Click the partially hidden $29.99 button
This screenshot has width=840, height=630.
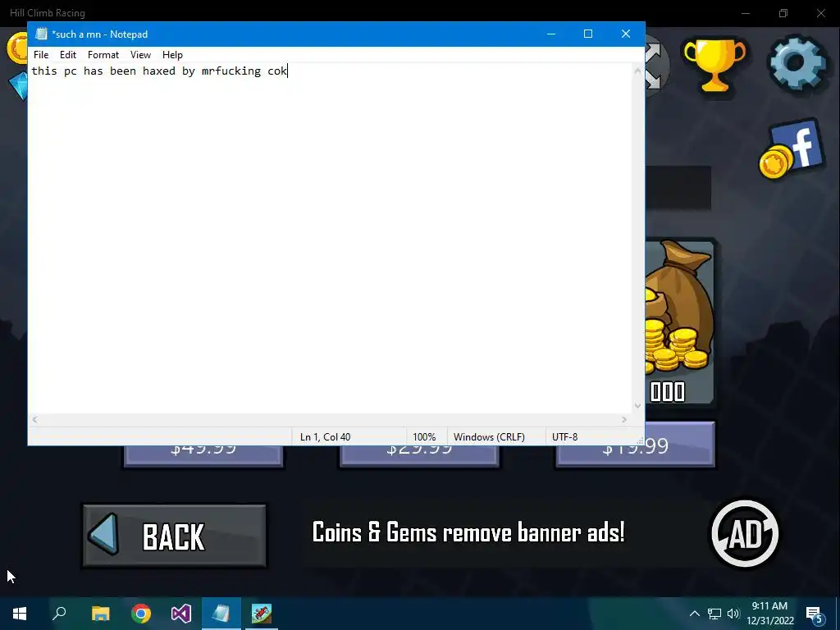(419, 456)
